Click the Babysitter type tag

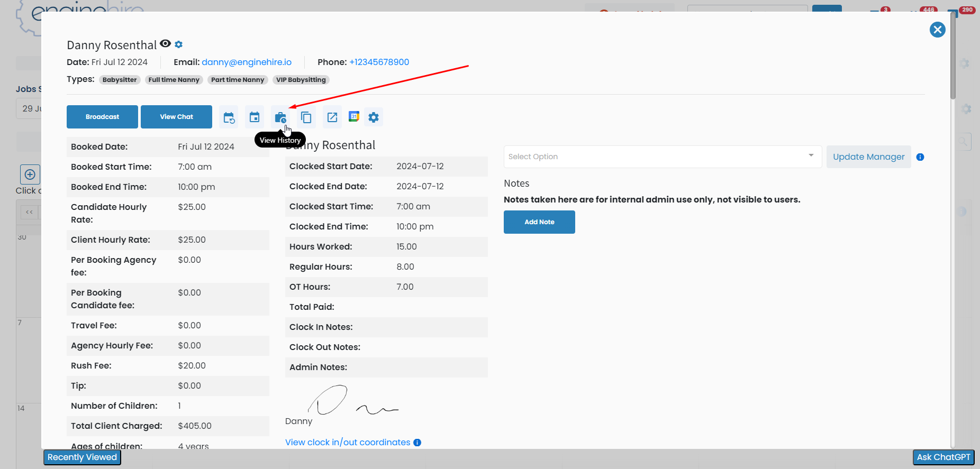pos(120,80)
